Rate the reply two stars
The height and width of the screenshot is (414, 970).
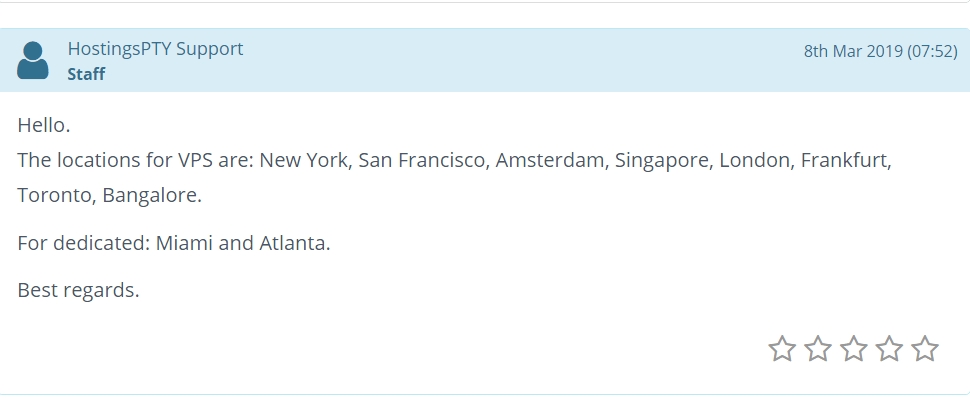click(x=818, y=349)
